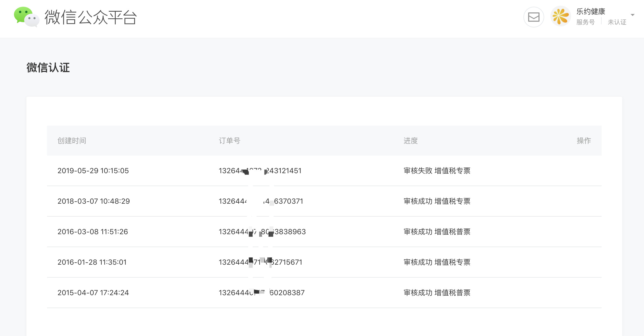
Task: Click the 未认证 status label
Action: [x=617, y=22]
